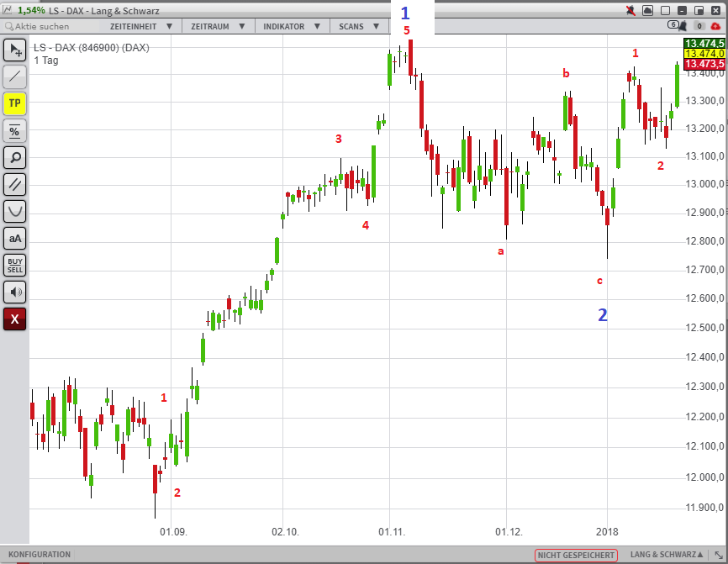Pick the curve arc drawing tool
The width and height of the screenshot is (728, 564).
(x=15, y=212)
